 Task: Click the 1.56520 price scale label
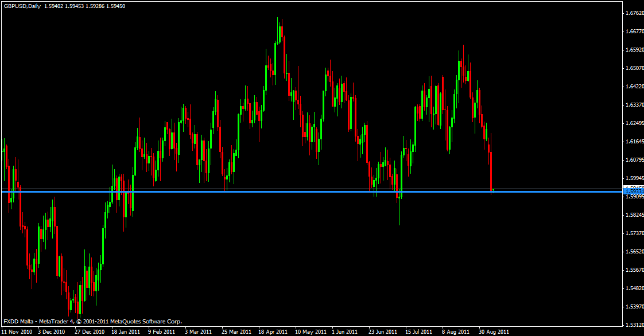(x=634, y=252)
